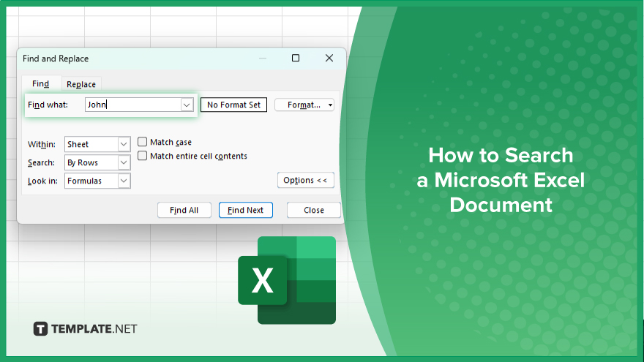The height and width of the screenshot is (362, 644).
Task: Click the Template.net logo icon
Action: point(40,329)
